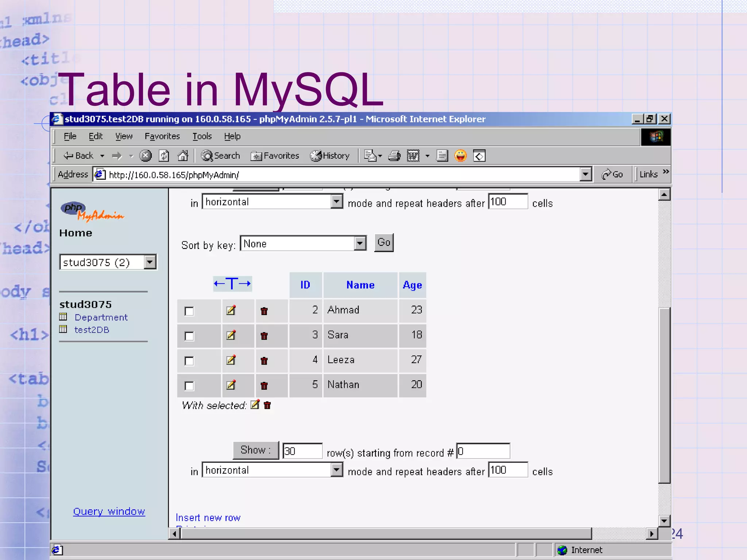Open the Search toolbar button
The image size is (747, 560).
(x=220, y=156)
